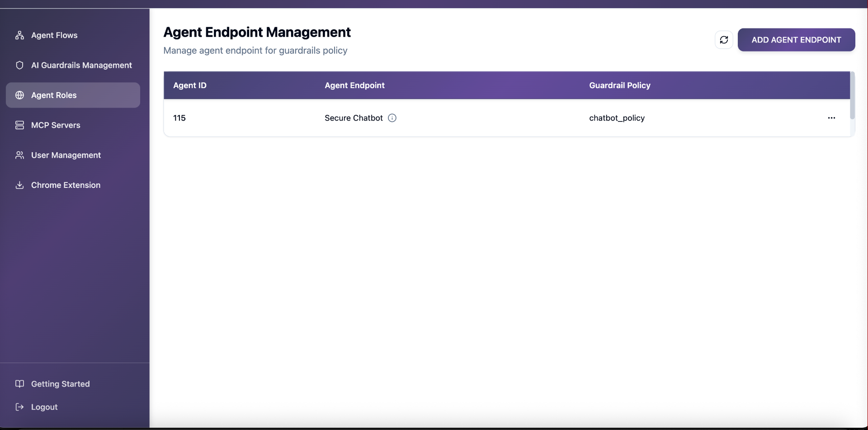Viewport: 868px width, 430px height.
Task: Click the AI Guardrails shield icon
Action: pyautogui.click(x=20, y=65)
